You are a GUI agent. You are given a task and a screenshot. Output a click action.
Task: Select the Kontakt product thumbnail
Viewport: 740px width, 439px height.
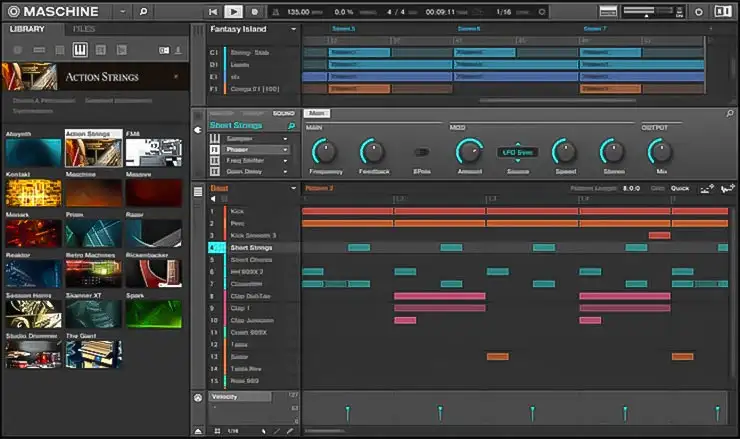click(x=34, y=193)
